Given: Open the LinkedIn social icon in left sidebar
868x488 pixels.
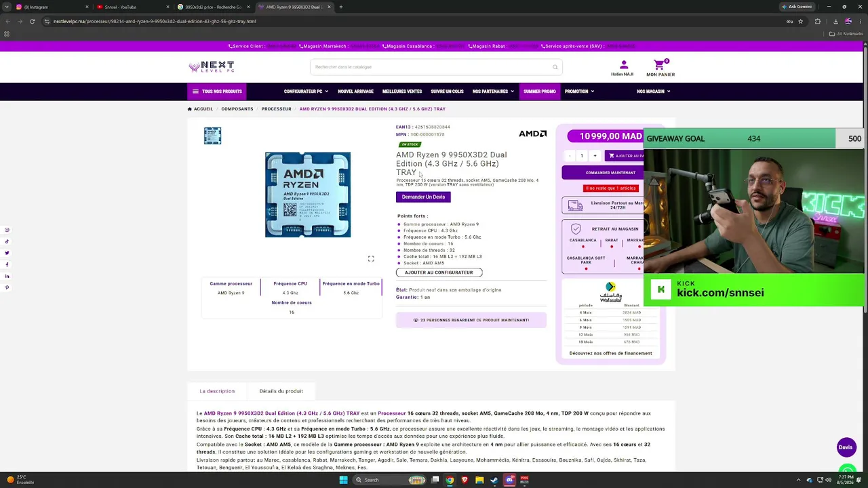Looking at the screenshot, I should pyautogui.click(x=7, y=276).
